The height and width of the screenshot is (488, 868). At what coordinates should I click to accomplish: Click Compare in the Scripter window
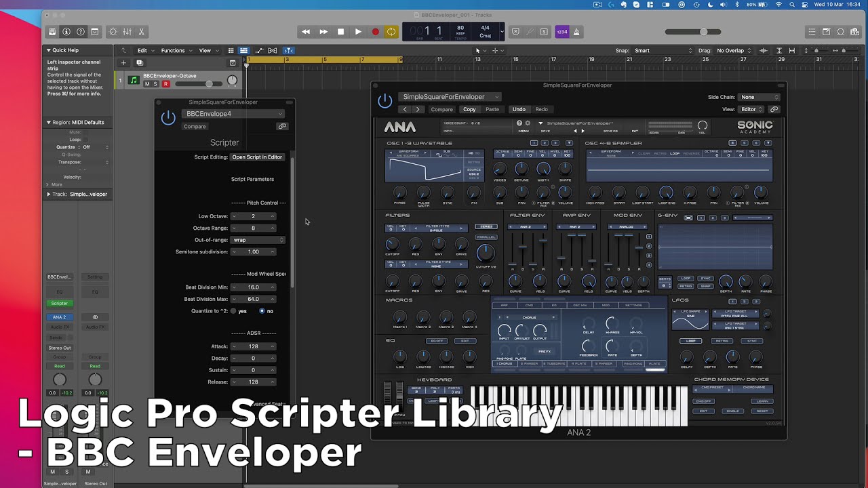[x=195, y=126]
